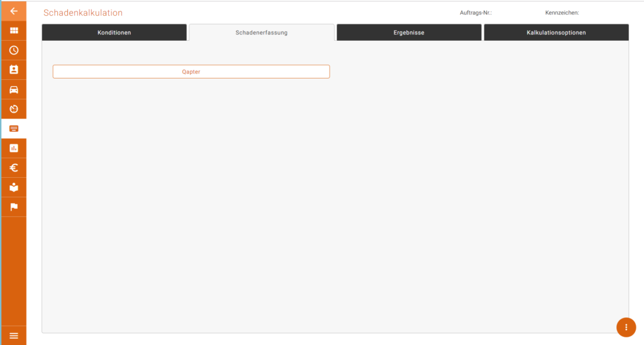
Task: Open the Kalkulationsoptionen tab
Action: [556, 33]
